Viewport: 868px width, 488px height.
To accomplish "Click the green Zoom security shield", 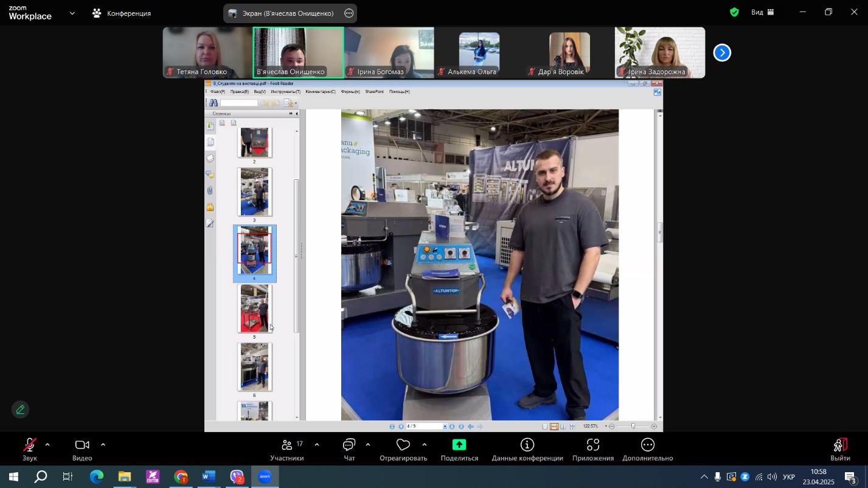I will (x=734, y=12).
